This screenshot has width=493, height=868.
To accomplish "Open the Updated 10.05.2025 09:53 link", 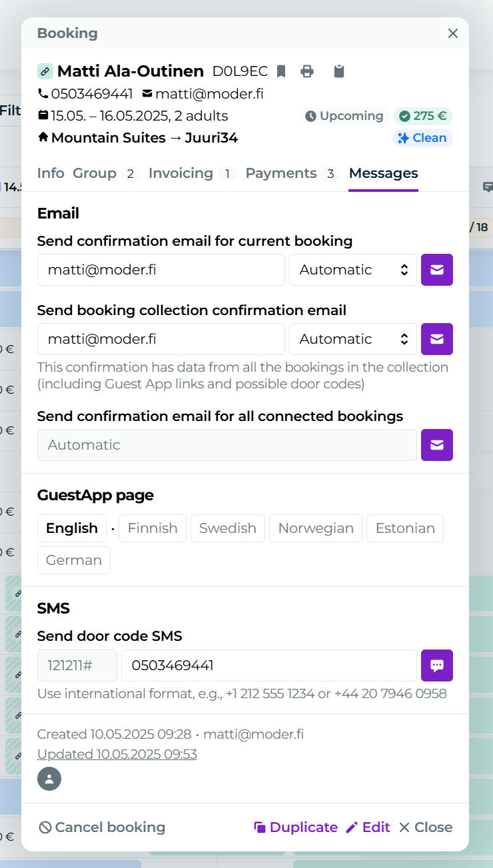I will click(x=117, y=754).
